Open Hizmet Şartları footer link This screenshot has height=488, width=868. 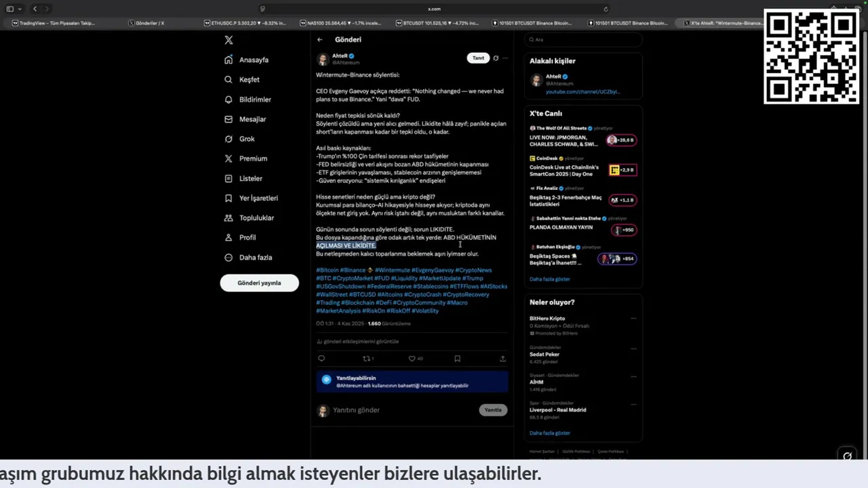tap(542, 451)
